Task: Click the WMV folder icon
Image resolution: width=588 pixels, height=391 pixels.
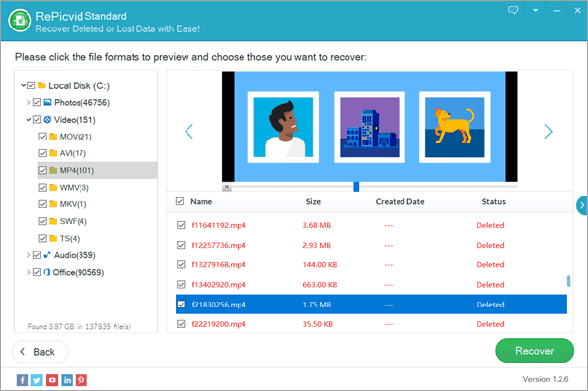Action: click(x=53, y=187)
